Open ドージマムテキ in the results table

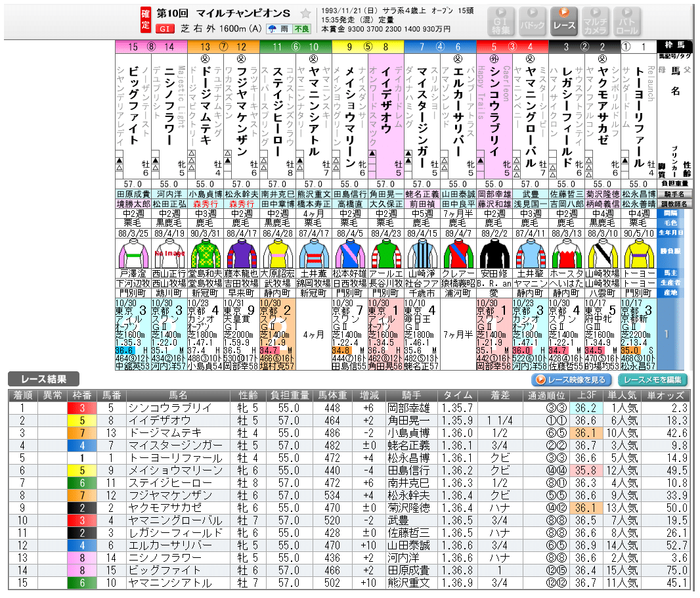[x=165, y=433]
